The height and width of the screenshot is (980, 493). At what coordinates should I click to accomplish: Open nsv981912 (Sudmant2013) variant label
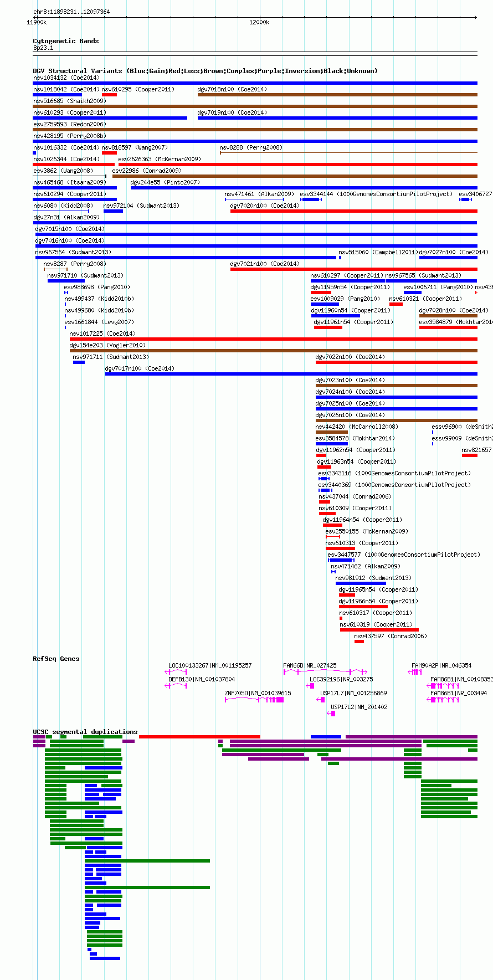(373, 578)
